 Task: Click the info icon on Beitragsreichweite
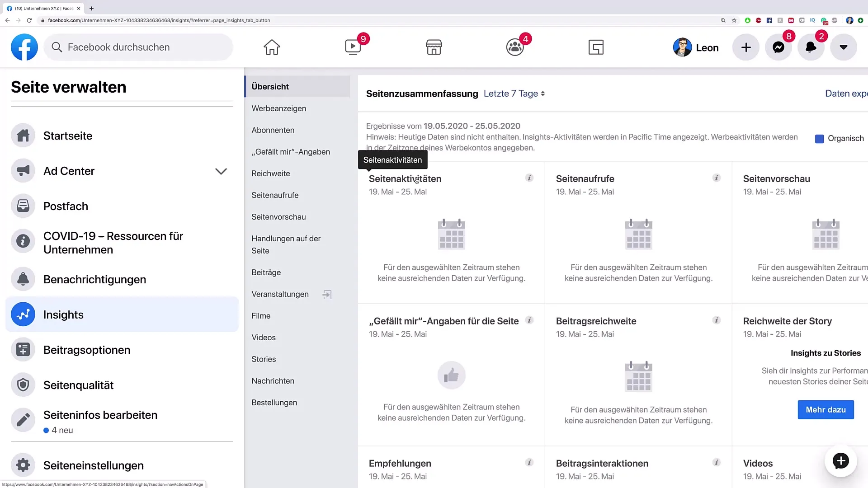(x=716, y=320)
